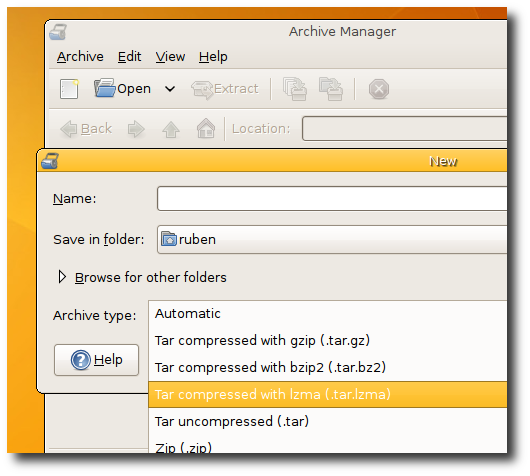Click the Help button in New dialog
The image size is (530, 476).
pos(96,360)
